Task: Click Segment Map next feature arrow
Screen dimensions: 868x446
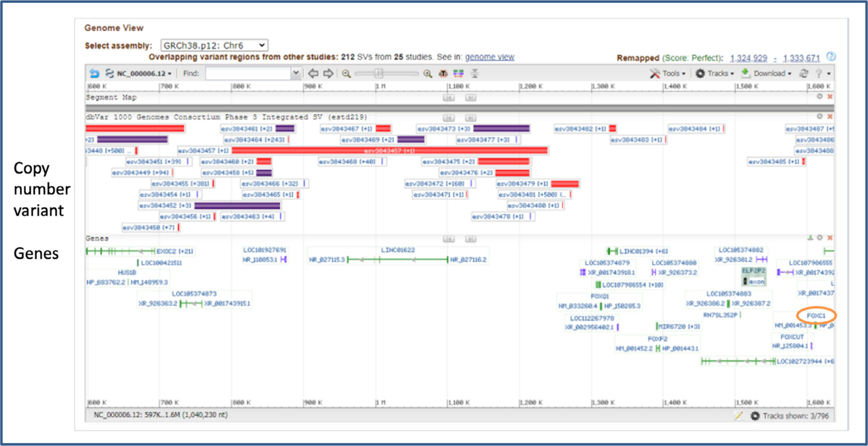Action: coord(471,97)
